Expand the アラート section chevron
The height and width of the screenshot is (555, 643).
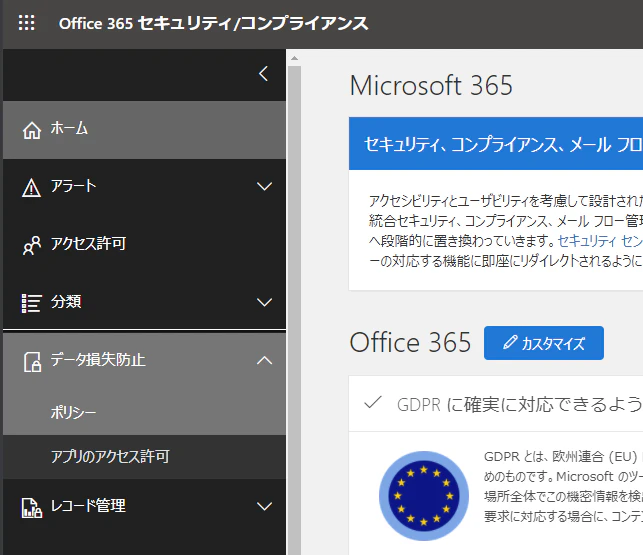264,186
